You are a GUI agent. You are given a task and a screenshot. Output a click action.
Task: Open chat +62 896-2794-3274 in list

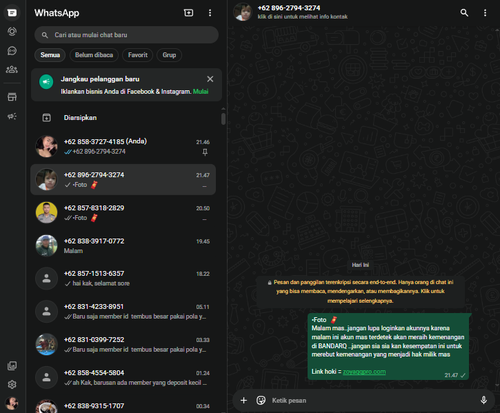click(x=123, y=179)
